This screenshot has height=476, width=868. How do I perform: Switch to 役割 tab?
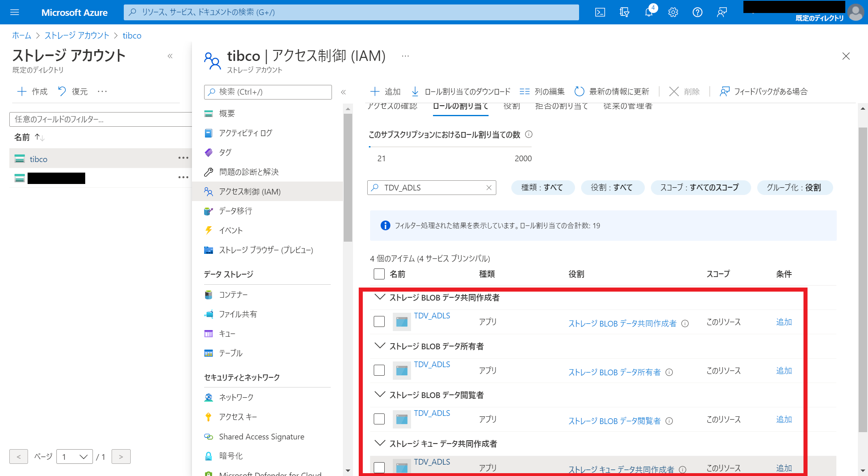pyautogui.click(x=512, y=106)
